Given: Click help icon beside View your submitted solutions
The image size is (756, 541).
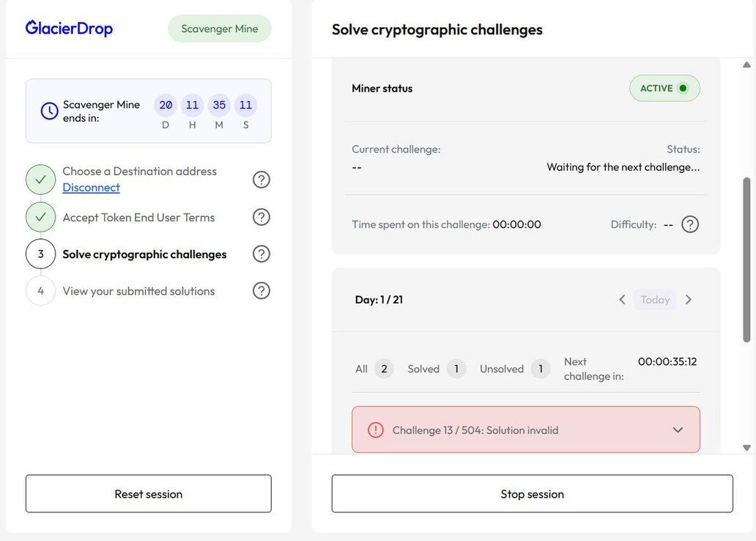Looking at the screenshot, I should coord(262,291).
